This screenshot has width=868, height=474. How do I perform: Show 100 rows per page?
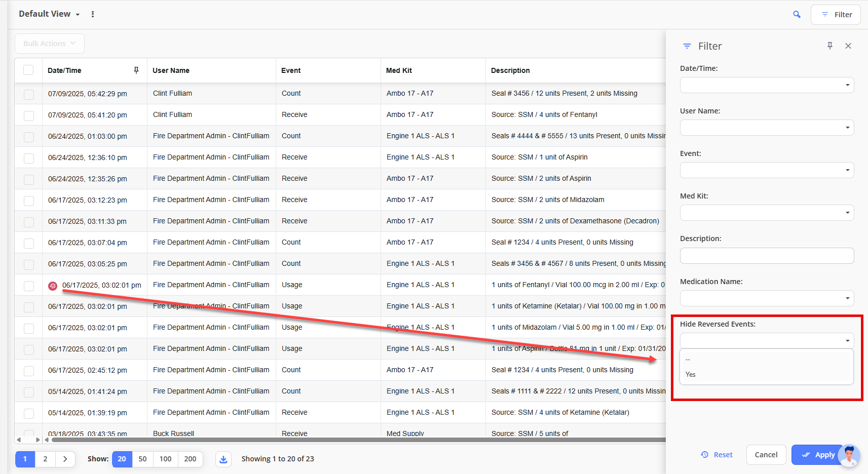(x=165, y=459)
